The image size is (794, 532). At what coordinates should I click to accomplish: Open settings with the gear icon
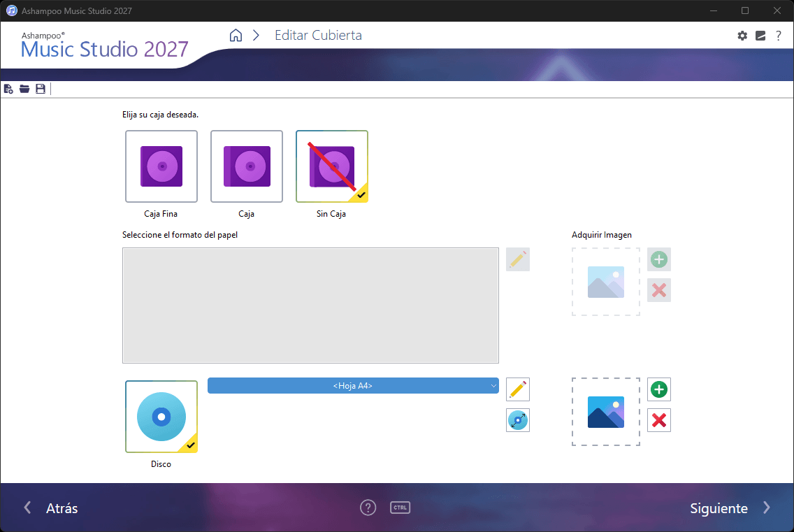tap(742, 36)
